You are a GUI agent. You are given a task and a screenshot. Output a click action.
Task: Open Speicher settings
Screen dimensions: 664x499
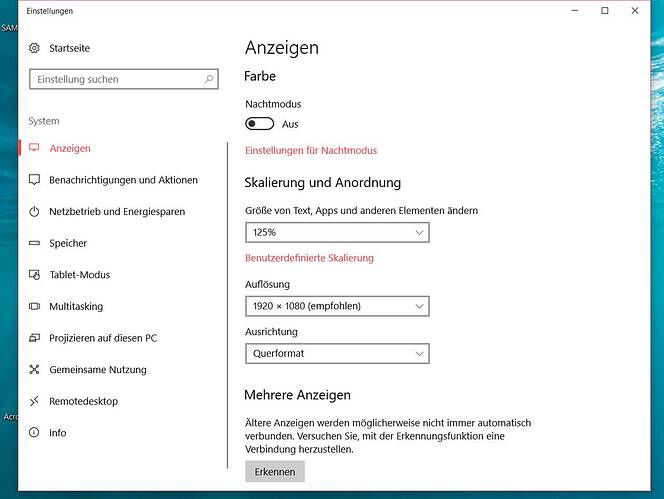coord(68,243)
